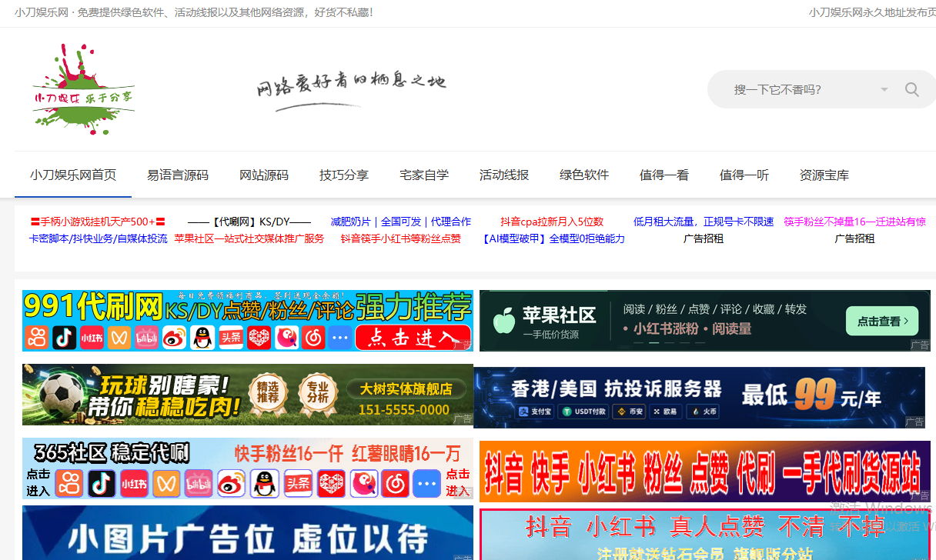
Task: Open 手柄小游戏挂机天产500+ text ad
Action: (x=98, y=222)
